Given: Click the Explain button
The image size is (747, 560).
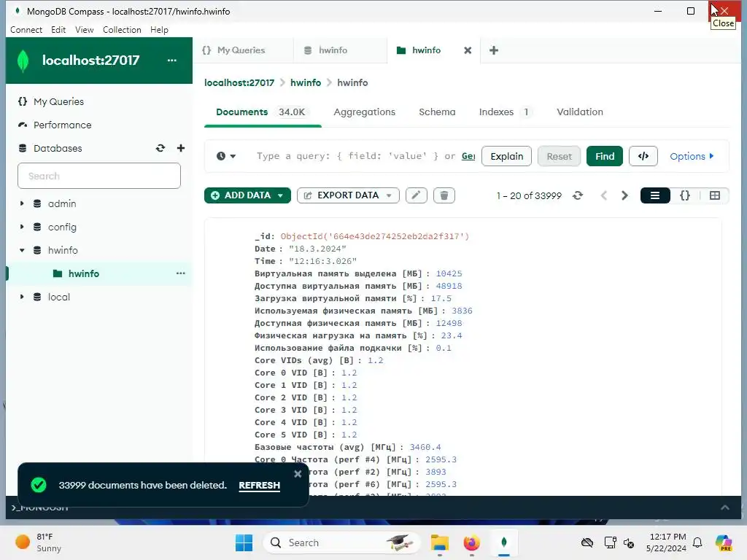Looking at the screenshot, I should [506, 156].
